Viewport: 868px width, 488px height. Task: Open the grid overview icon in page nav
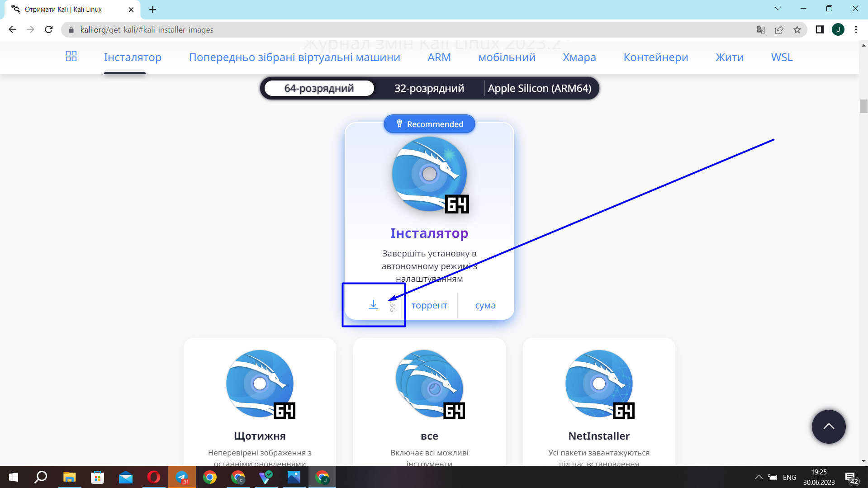coord(71,56)
